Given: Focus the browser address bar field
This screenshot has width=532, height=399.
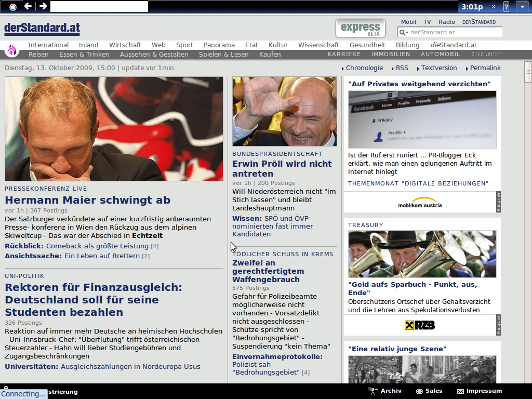Looking at the screenshot, I should [99, 6].
